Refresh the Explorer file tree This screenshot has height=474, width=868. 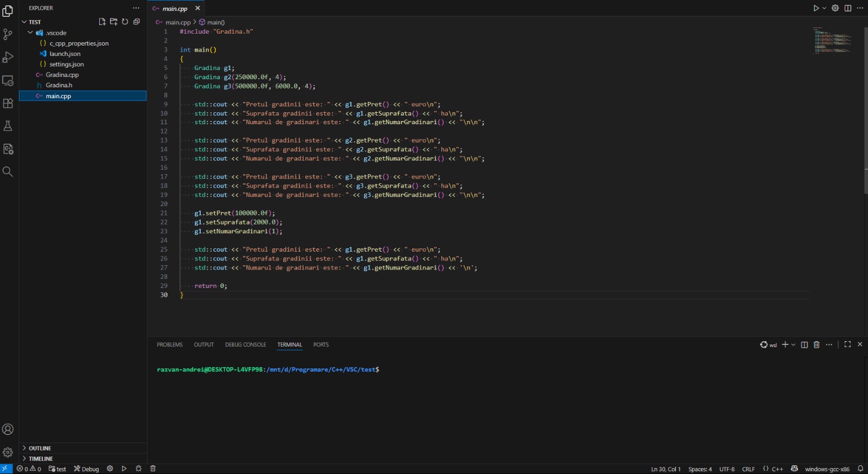tap(125, 22)
